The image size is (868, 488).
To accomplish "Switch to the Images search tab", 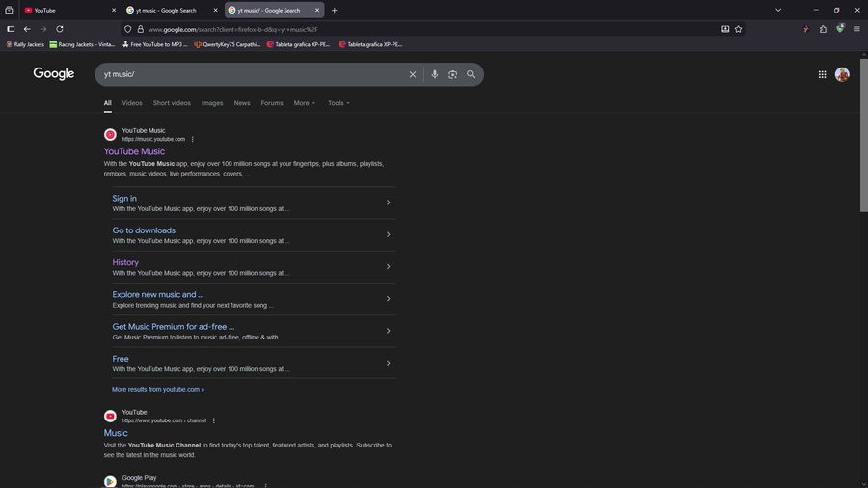I will click(x=212, y=103).
